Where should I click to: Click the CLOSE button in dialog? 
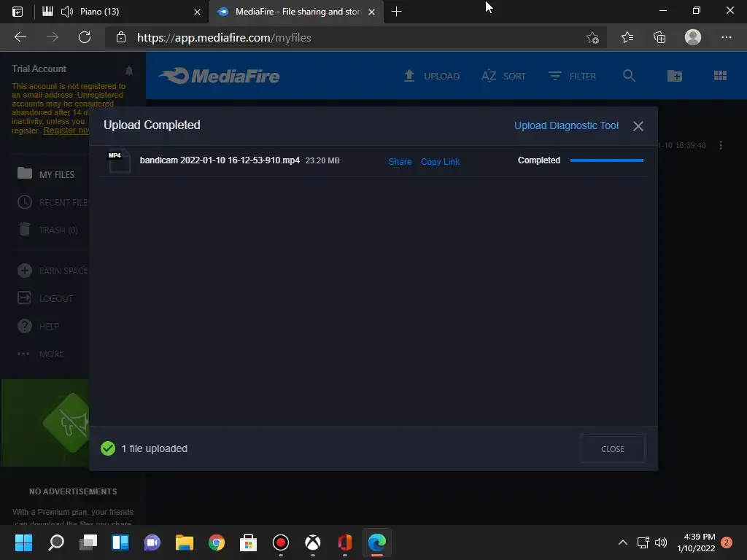point(612,448)
